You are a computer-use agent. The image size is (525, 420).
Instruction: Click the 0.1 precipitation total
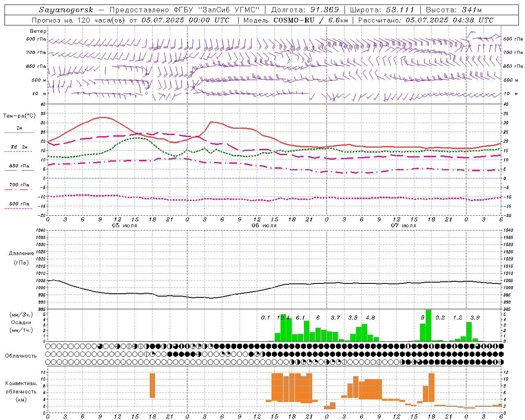click(x=266, y=317)
